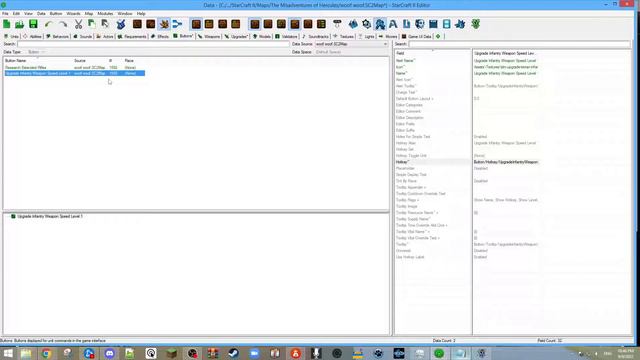This screenshot has height=360, width=640.
Task: Click the Copy icon in toolbar
Action: (x=92, y=24)
